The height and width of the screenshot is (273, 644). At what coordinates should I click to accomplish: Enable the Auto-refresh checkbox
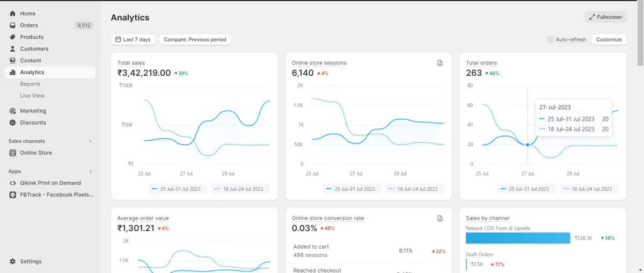point(550,40)
